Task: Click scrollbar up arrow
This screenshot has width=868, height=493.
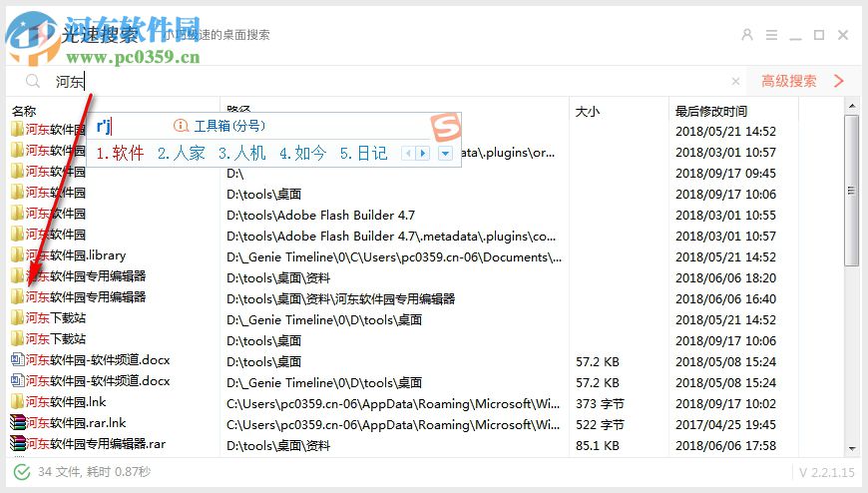Action: tap(851, 105)
